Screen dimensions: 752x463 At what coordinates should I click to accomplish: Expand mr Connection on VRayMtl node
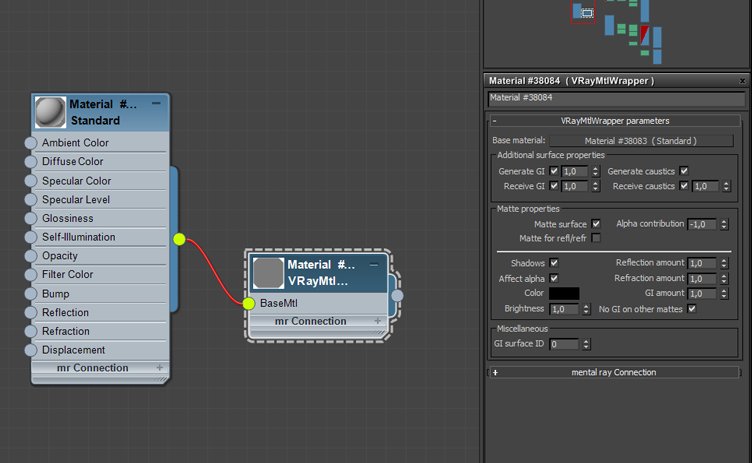377,321
